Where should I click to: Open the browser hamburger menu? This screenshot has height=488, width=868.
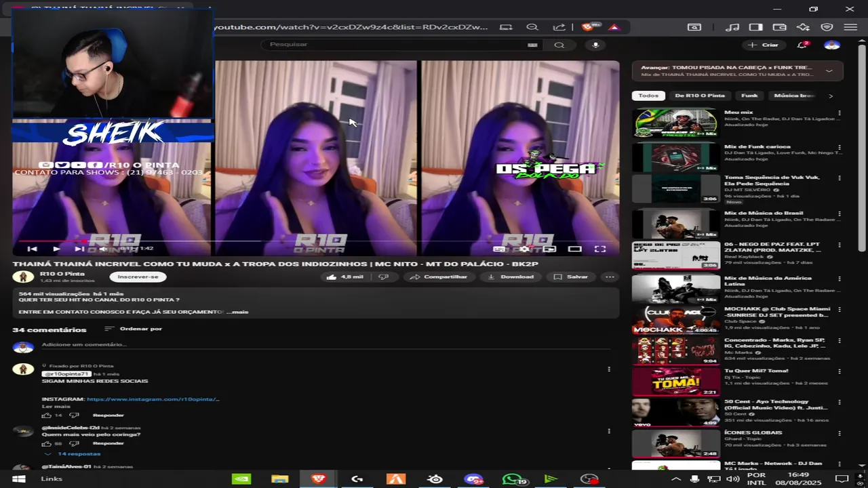tap(850, 27)
